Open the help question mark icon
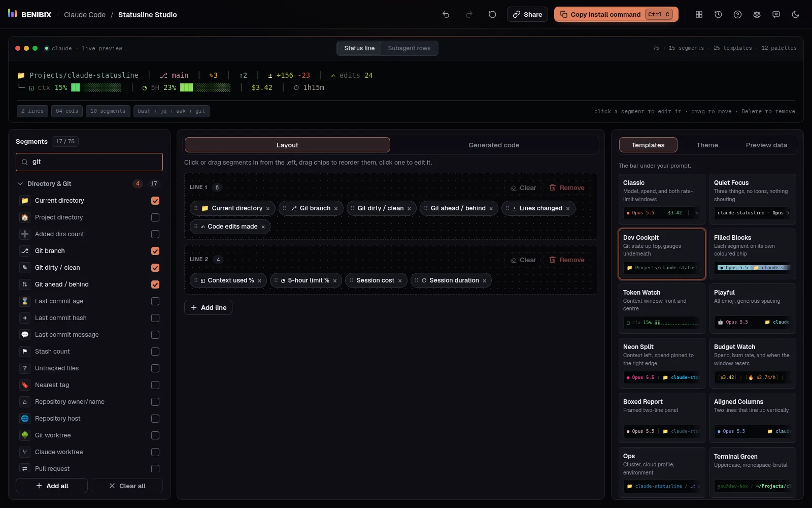 [737, 15]
